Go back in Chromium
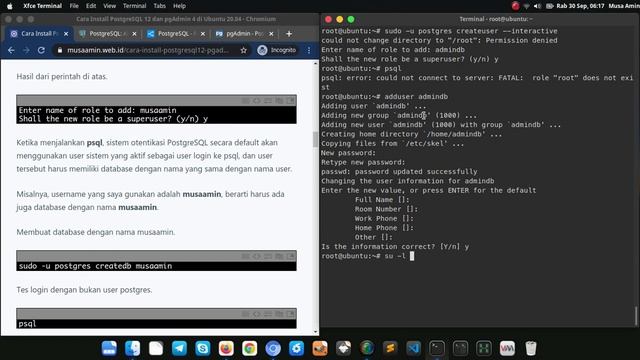 11,50
